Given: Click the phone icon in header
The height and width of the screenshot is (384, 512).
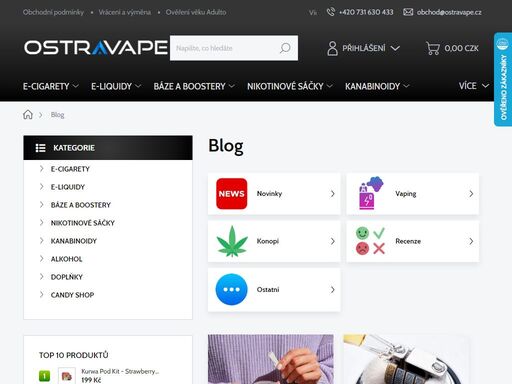Looking at the screenshot, I should pyautogui.click(x=330, y=12).
